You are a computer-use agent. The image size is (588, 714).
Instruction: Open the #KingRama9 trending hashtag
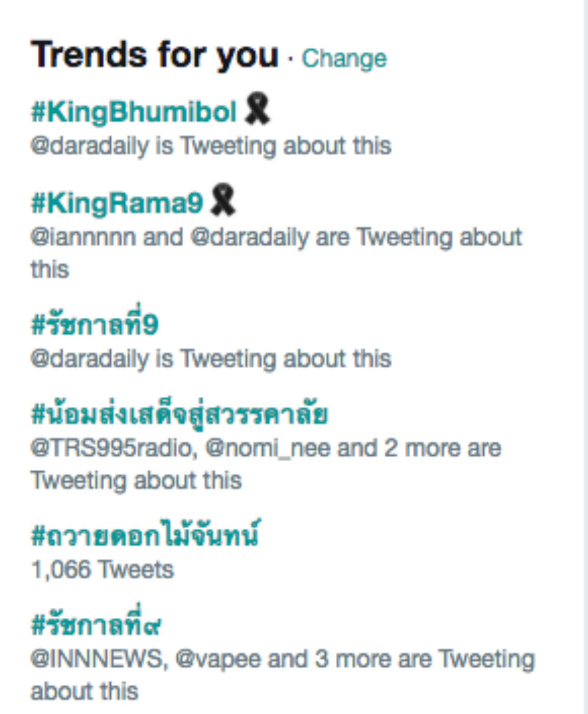click(117, 203)
